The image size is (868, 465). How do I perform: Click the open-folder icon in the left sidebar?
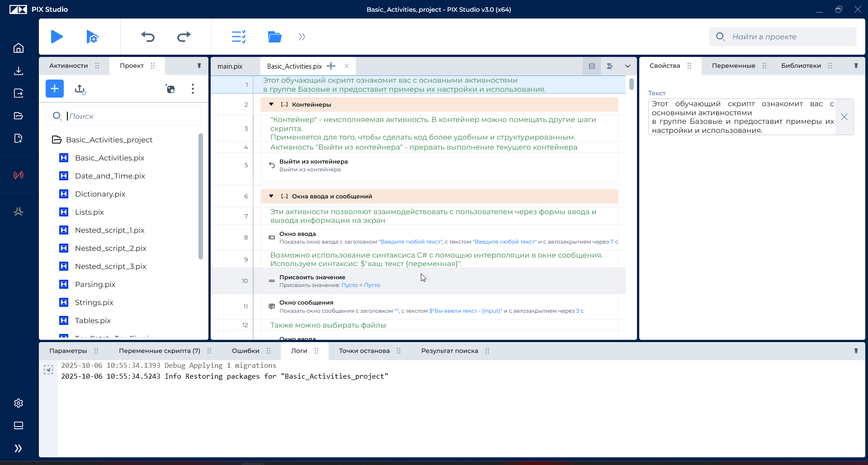[19, 116]
